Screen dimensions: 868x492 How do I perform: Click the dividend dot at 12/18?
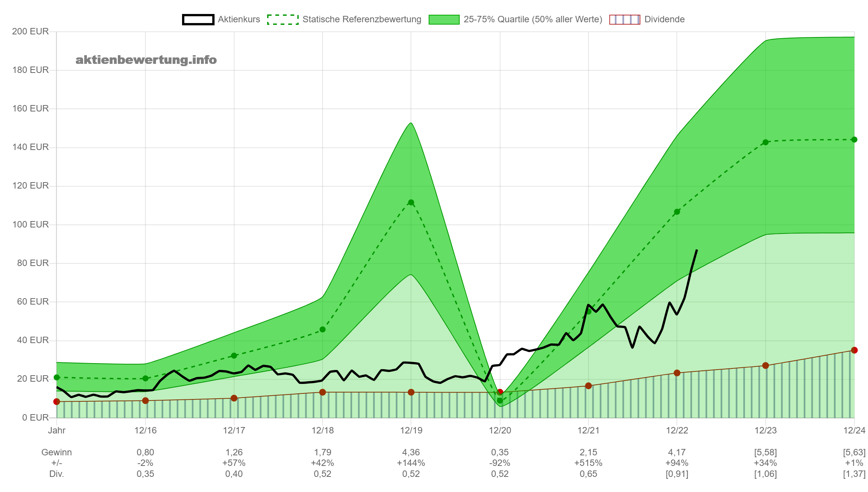323,392
